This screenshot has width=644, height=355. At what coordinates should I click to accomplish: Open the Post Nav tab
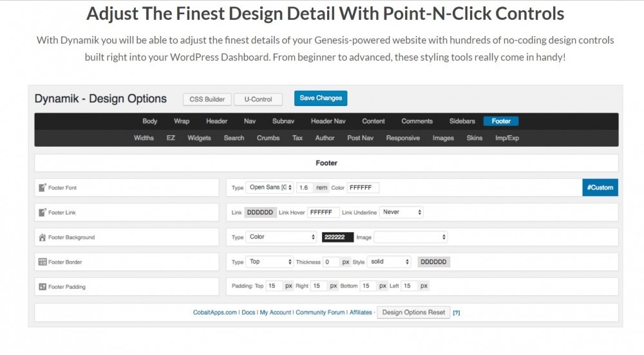pos(360,138)
